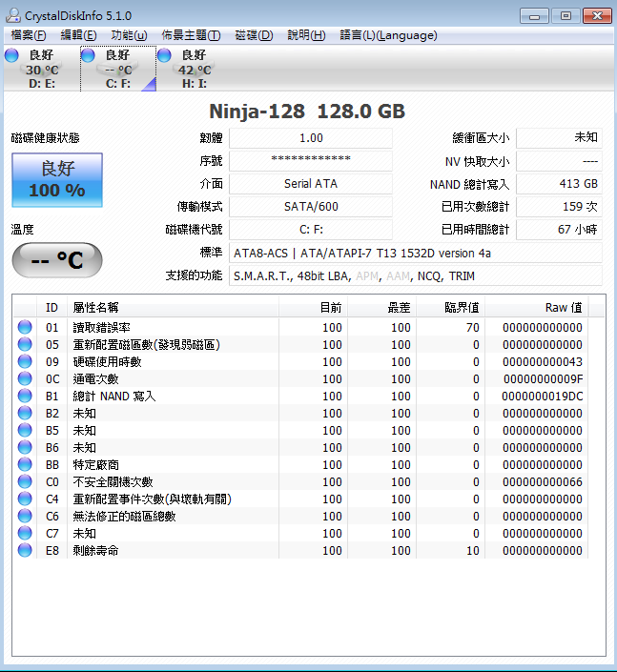Select the 特定廠商 attribute row
Screen dimensions: 617x672
[300, 464]
